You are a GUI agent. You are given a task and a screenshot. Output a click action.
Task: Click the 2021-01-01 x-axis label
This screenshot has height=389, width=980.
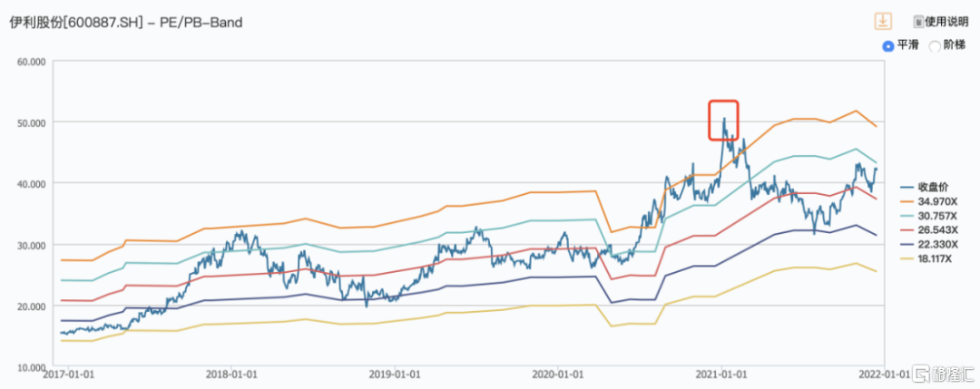coord(722,375)
